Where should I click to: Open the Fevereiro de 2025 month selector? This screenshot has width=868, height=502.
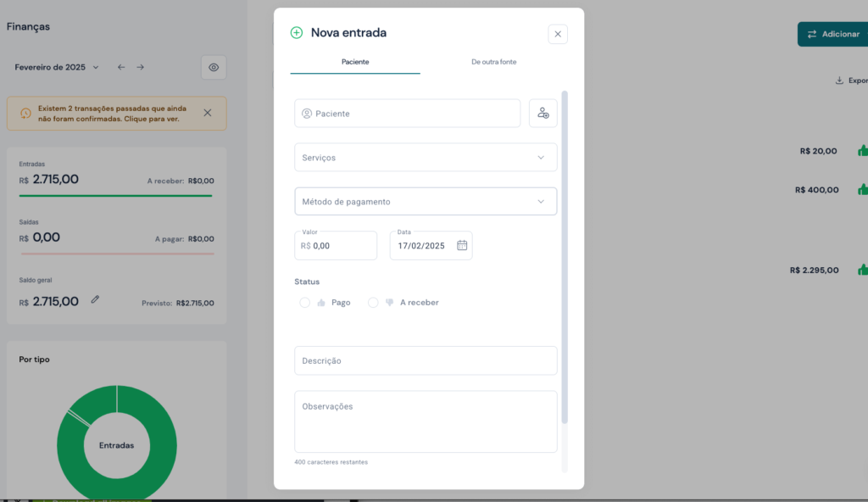pyautogui.click(x=57, y=67)
